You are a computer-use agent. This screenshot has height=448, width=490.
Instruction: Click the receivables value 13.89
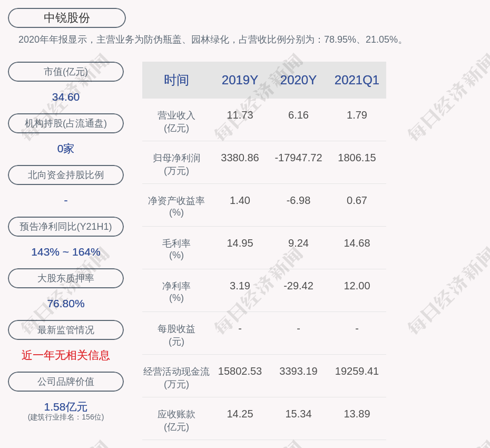357,414
